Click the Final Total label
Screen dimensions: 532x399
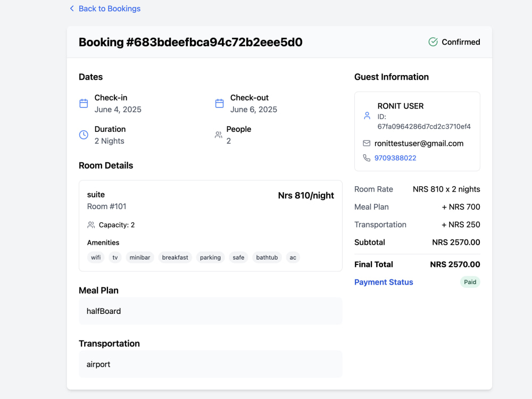point(373,264)
